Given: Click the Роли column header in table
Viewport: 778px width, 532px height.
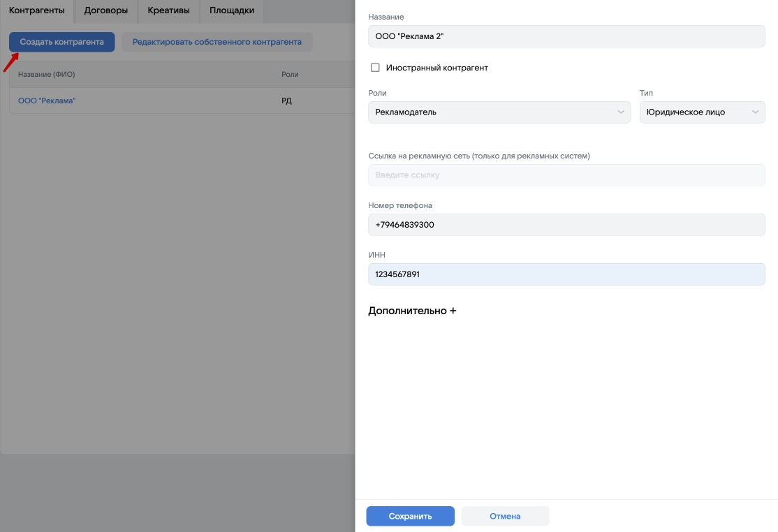Looking at the screenshot, I should click(290, 74).
